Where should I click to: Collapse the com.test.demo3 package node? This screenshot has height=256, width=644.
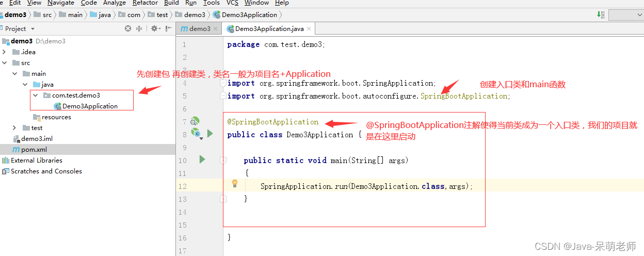click(35, 95)
